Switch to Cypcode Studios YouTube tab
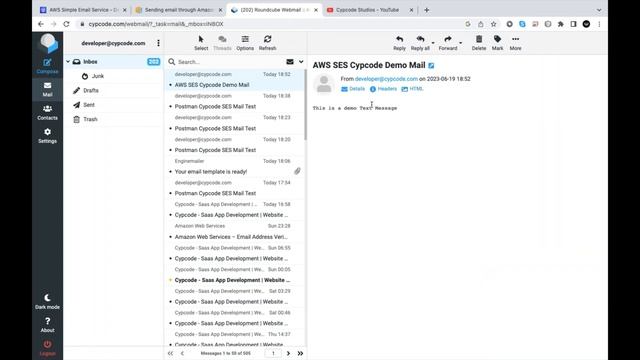This screenshot has width=640, height=360. point(370,10)
